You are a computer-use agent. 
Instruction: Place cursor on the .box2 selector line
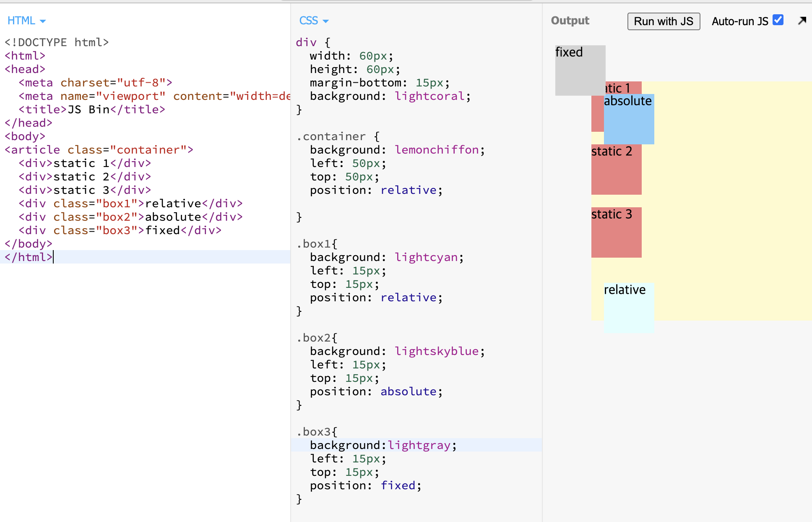coord(317,338)
